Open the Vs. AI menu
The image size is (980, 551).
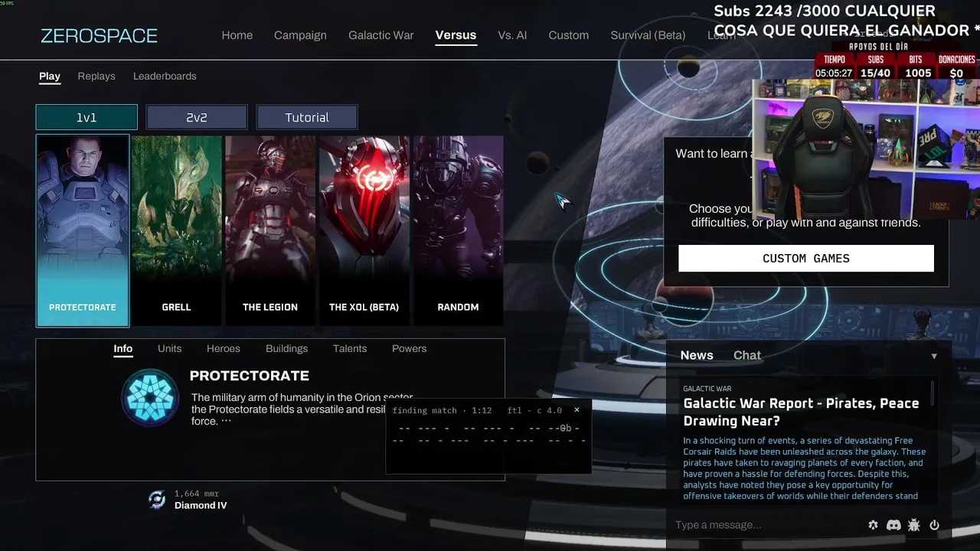coord(512,35)
